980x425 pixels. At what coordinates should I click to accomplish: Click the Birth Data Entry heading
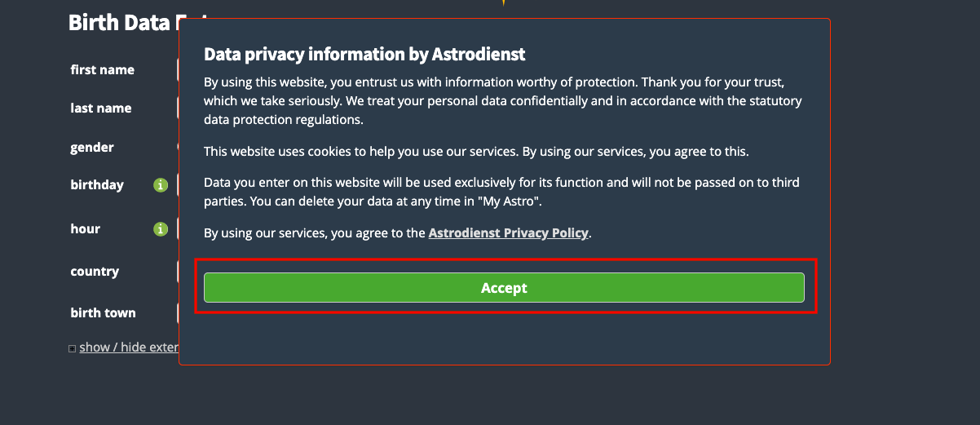click(x=122, y=23)
